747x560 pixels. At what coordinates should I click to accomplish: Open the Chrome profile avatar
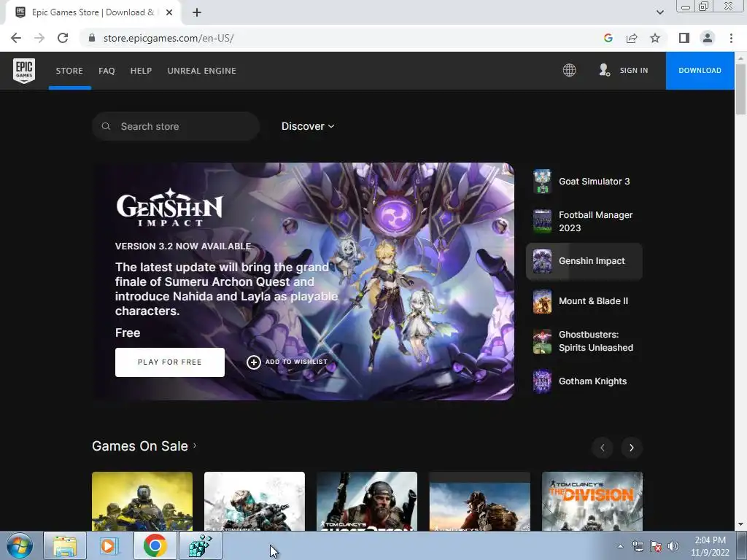[708, 38]
